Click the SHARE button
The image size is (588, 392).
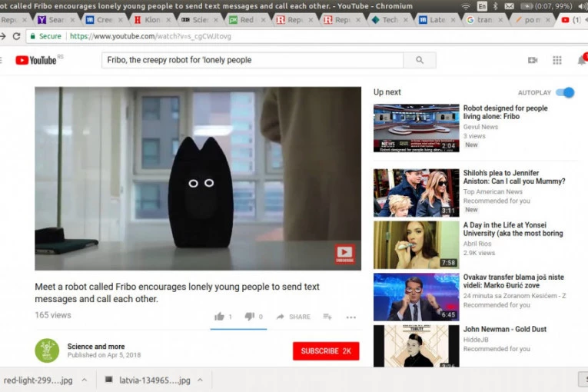[x=294, y=317]
